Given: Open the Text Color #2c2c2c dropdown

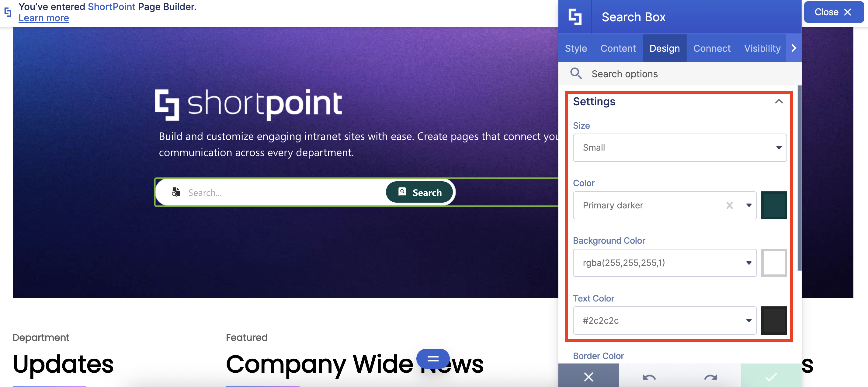Looking at the screenshot, I should coord(665,320).
